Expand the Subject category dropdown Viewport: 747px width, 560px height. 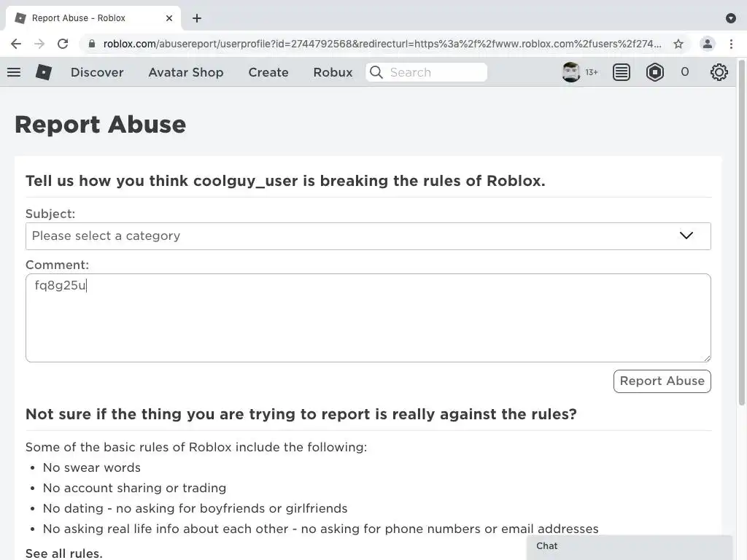coord(368,236)
